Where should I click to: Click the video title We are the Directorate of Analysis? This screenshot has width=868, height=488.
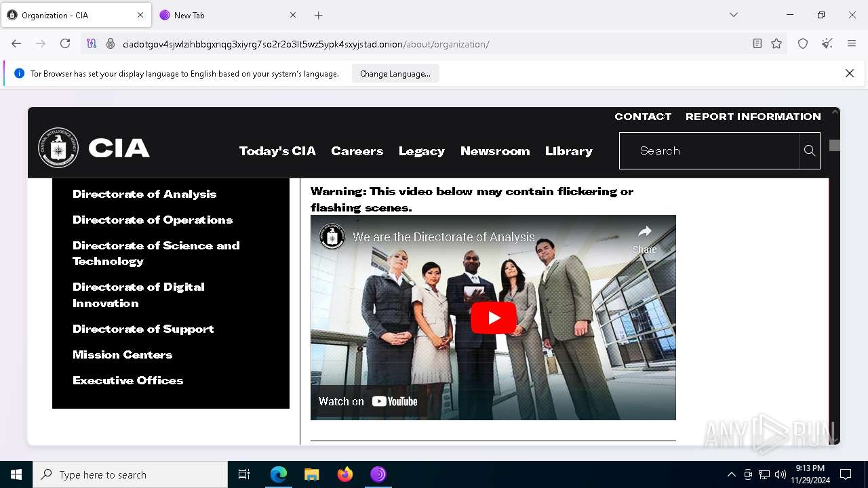click(x=444, y=237)
